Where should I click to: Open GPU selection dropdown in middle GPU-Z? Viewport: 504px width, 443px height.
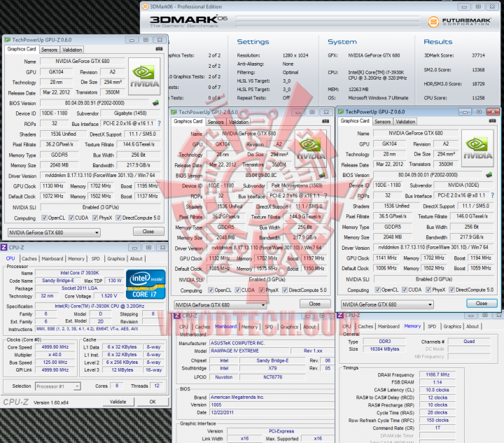[220, 304]
